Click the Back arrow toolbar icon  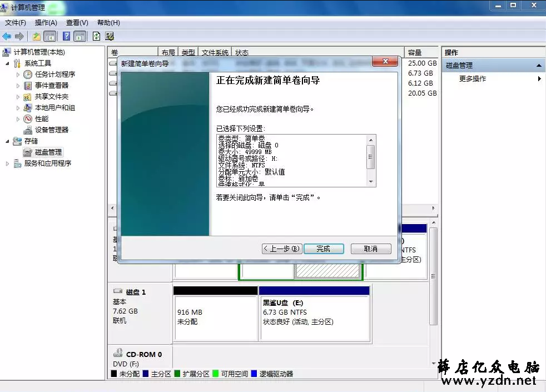pos(7,36)
